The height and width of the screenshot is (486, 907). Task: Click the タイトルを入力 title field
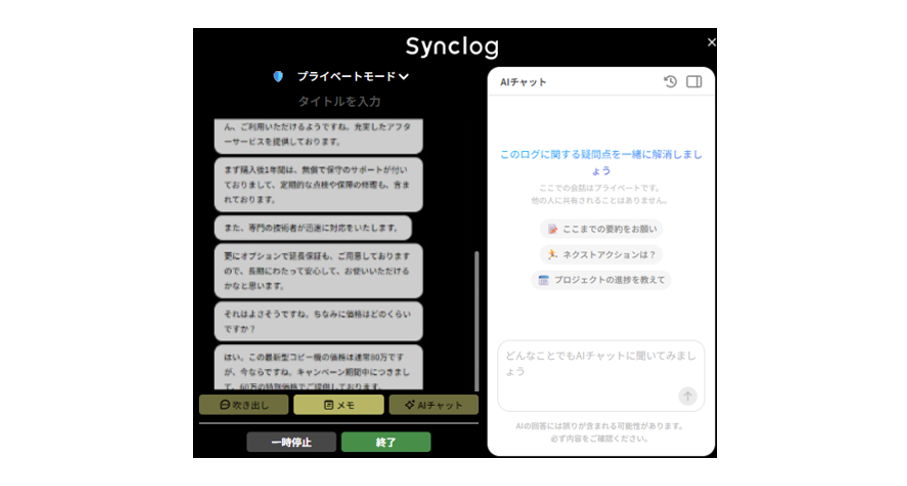(x=339, y=101)
